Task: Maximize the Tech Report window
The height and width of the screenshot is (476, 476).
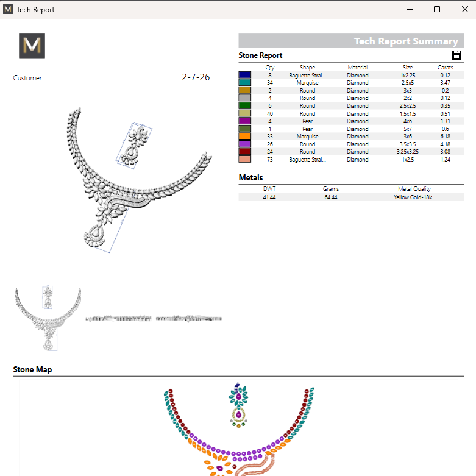Action: click(437, 9)
